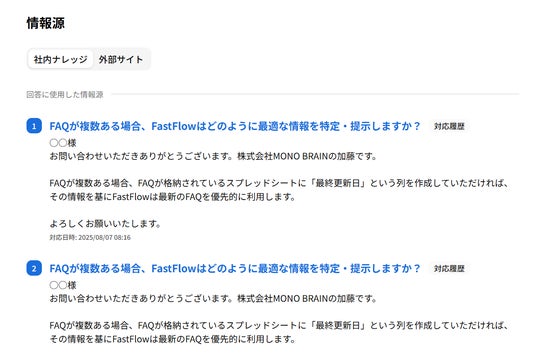Click the よろしくお願いいたします closing line
The height and width of the screenshot is (362, 536).
pyautogui.click(x=105, y=224)
